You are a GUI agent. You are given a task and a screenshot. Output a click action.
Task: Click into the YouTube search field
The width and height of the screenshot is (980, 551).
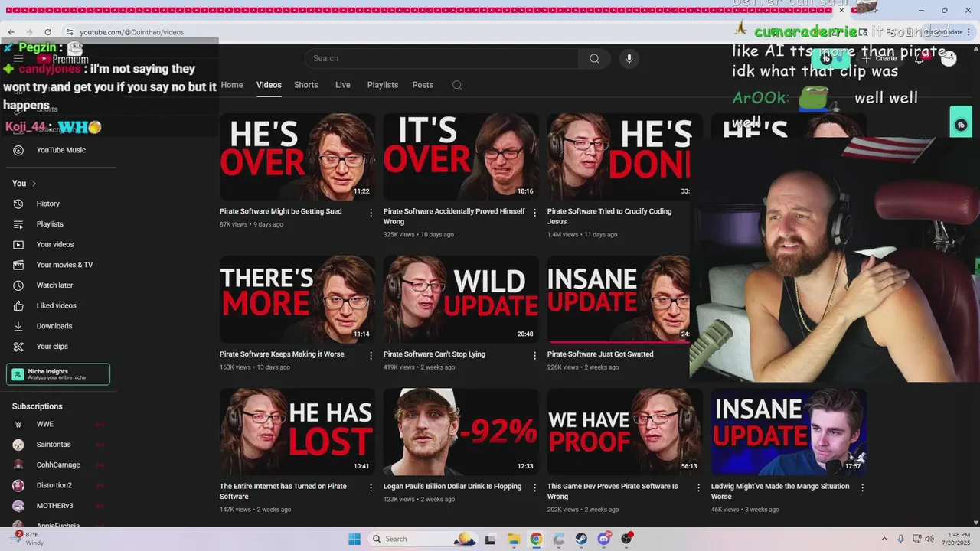(x=442, y=59)
